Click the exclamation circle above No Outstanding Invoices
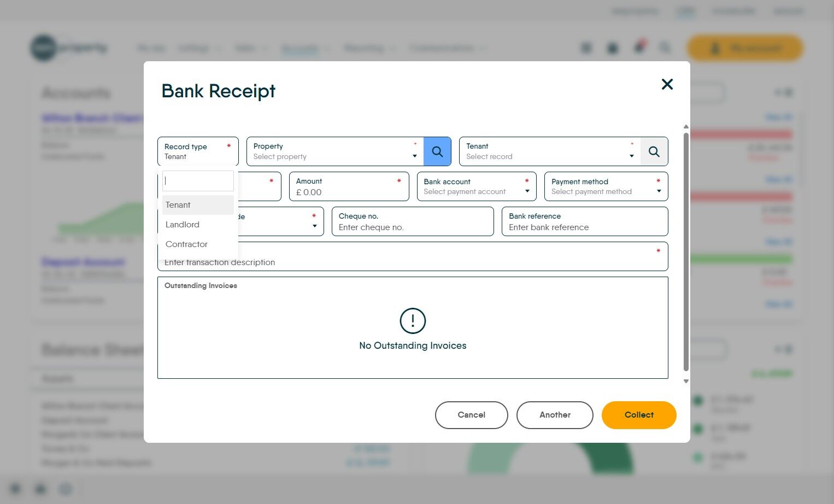This screenshot has height=504, width=834. (413, 321)
